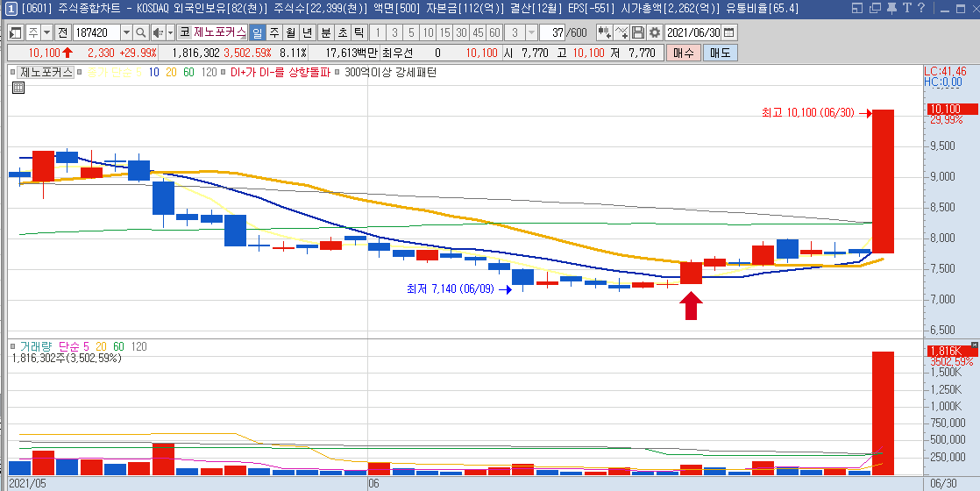Close the volume panel with small x
The image size is (980, 491).
[x=974, y=345]
